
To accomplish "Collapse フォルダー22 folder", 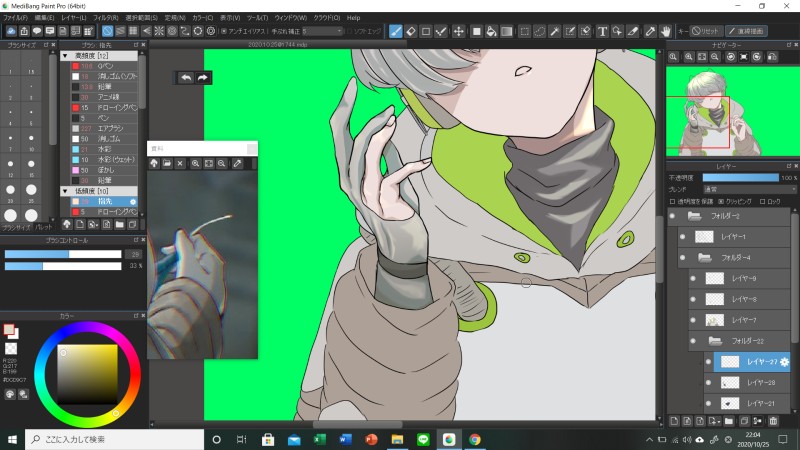I will click(x=715, y=341).
